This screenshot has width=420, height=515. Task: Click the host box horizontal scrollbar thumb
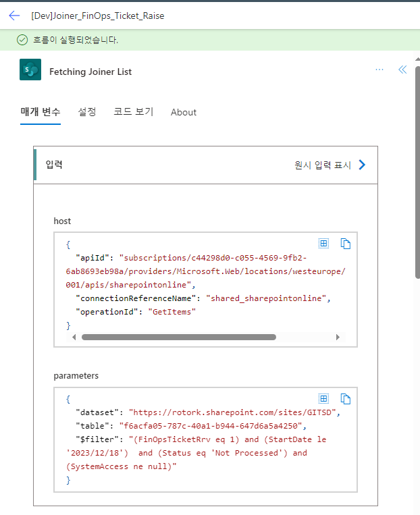[179, 337]
